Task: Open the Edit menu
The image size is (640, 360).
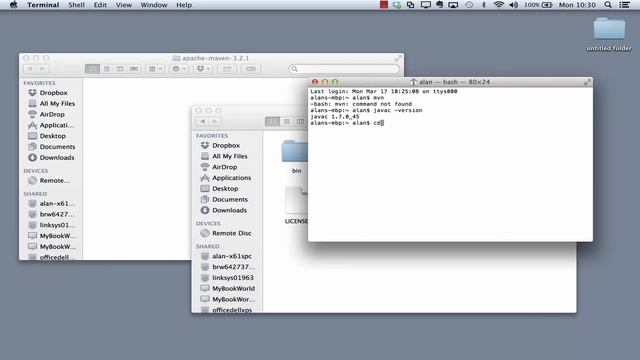Action: pos(100,5)
